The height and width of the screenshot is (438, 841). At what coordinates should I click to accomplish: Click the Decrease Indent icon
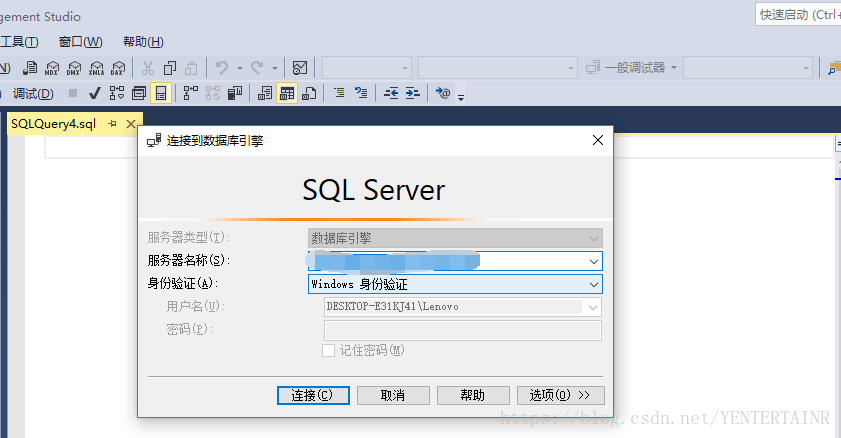(x=391, y=93)
